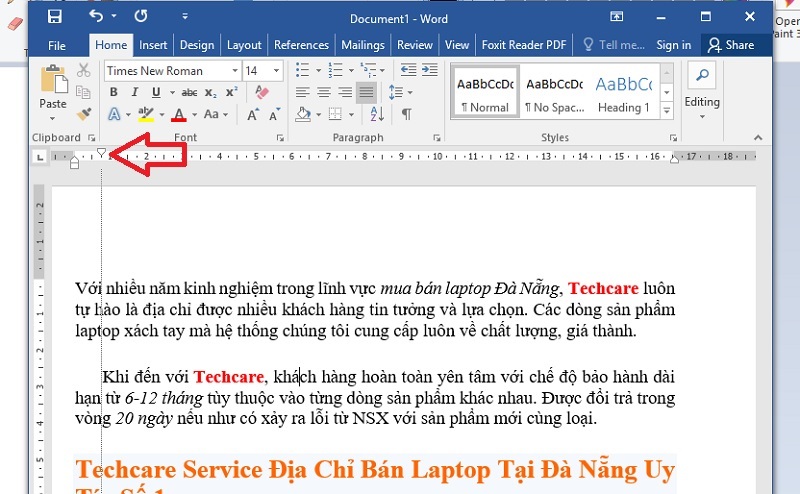This screenshot has height=494, width=800.
Task: Apply red font color
Action: 179,114
